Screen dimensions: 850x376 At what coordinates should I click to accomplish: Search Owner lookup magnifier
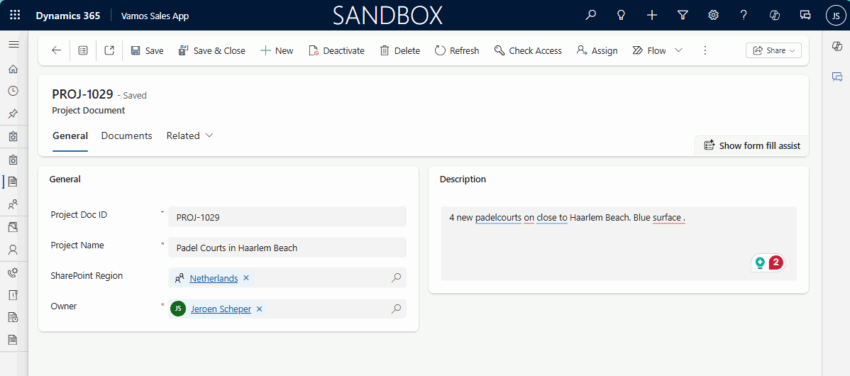coord(396,308)
